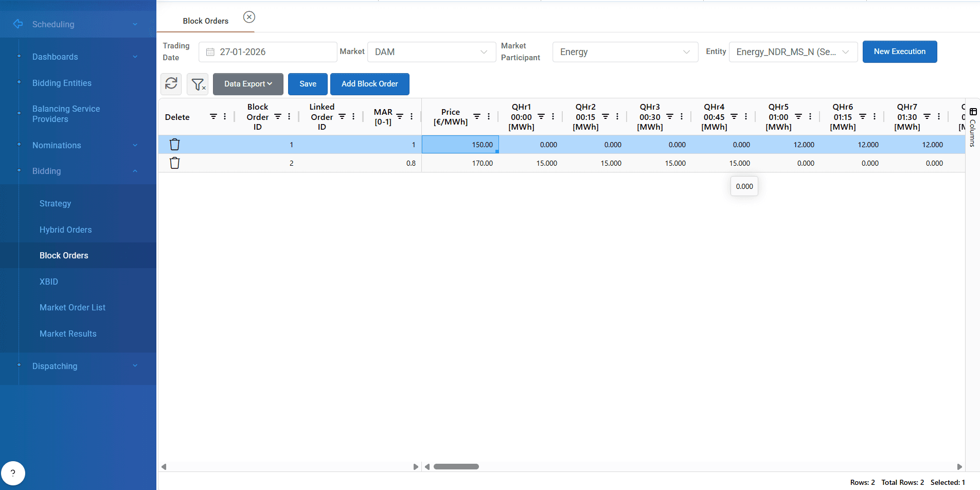Open the help question mark icon
Image resolution: width=980 pixels, height=490 pixels.
pyautogui.click(x=13, y=473)
